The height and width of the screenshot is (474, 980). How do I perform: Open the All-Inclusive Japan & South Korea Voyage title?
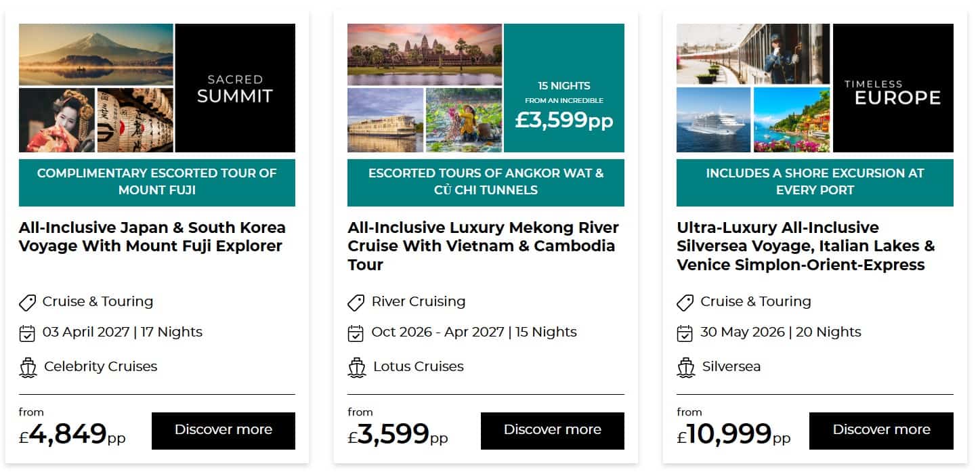click(152, 237)
